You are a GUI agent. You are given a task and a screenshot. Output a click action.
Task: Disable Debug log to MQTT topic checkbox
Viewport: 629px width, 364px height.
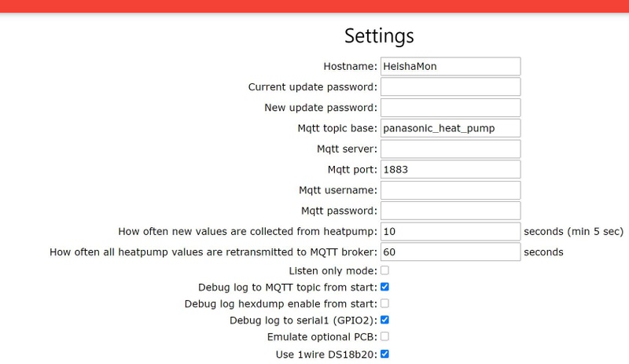pyautogui.click(x=385, y=287)
